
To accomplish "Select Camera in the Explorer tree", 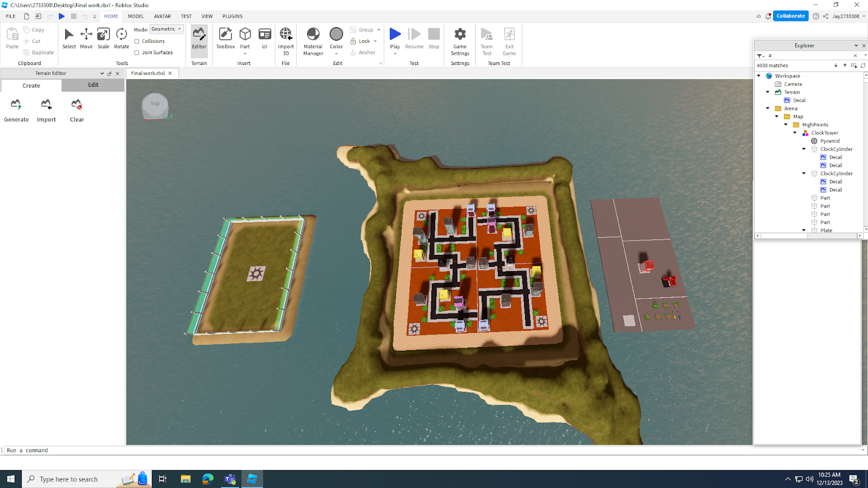I will click(793, 84).
